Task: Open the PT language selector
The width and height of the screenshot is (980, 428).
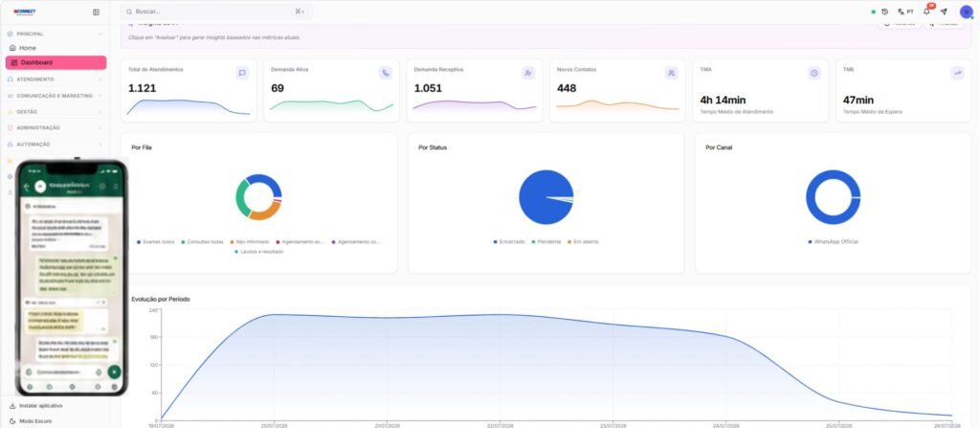Action: point(905,11)
